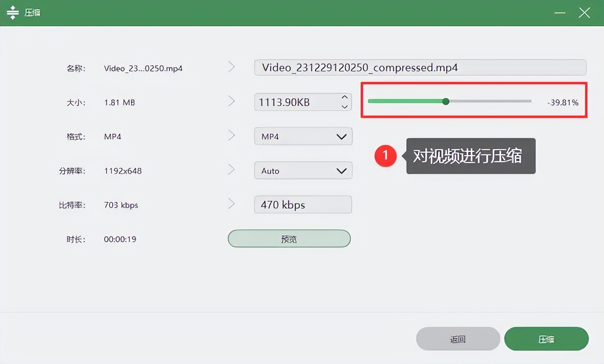Click the arrow beside the 格式 row
Screen dimensions: 604x364
[x=232, y=135]
